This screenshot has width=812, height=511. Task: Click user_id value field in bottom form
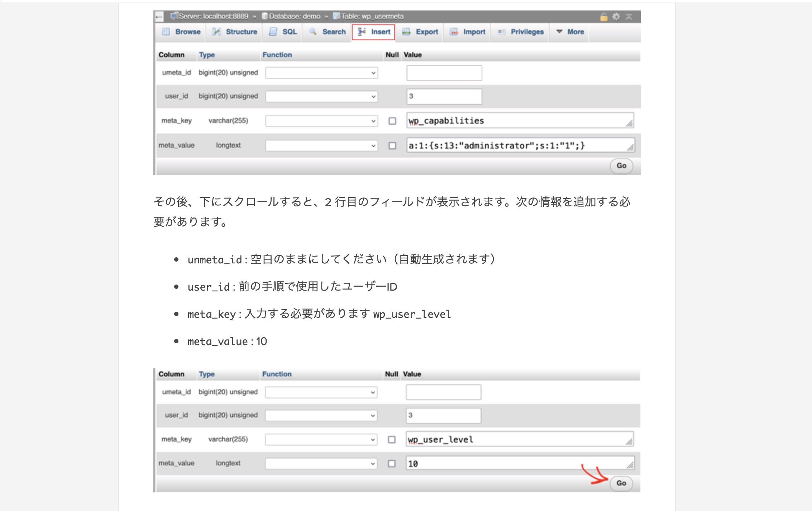(x=443, y=415)
